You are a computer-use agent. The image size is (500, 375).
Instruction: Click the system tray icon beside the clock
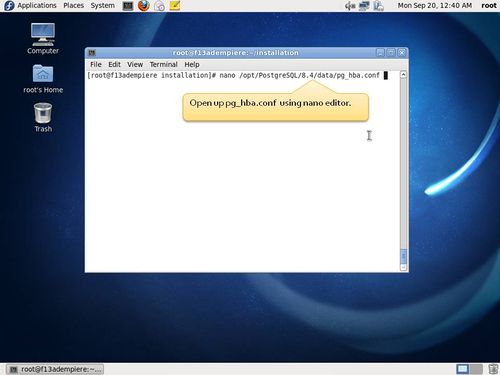pyautogui.click(x=379, y=6)
